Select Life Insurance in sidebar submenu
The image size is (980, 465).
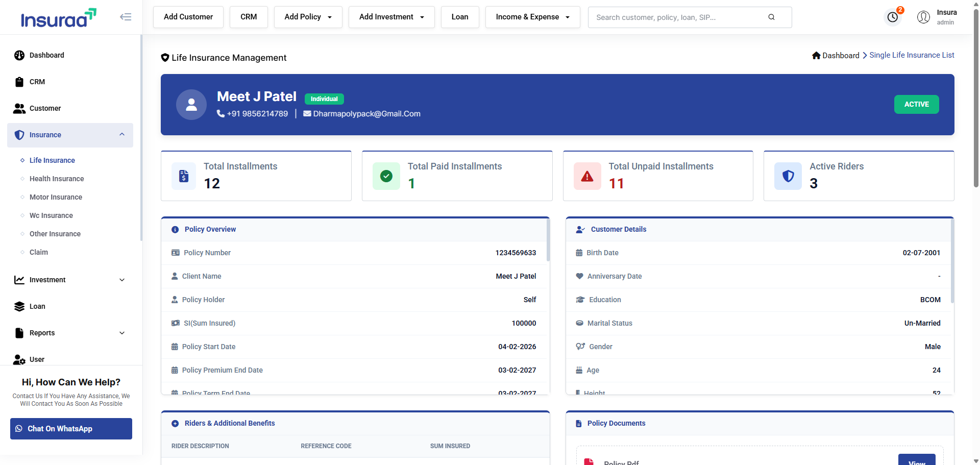pos(52,160)
